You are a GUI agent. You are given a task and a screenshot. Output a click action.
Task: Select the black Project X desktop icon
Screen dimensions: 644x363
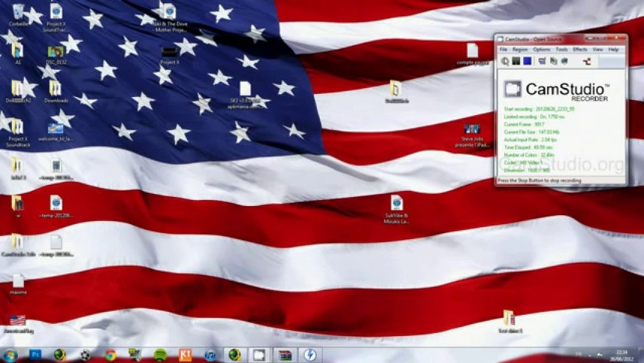pos(170,55)
